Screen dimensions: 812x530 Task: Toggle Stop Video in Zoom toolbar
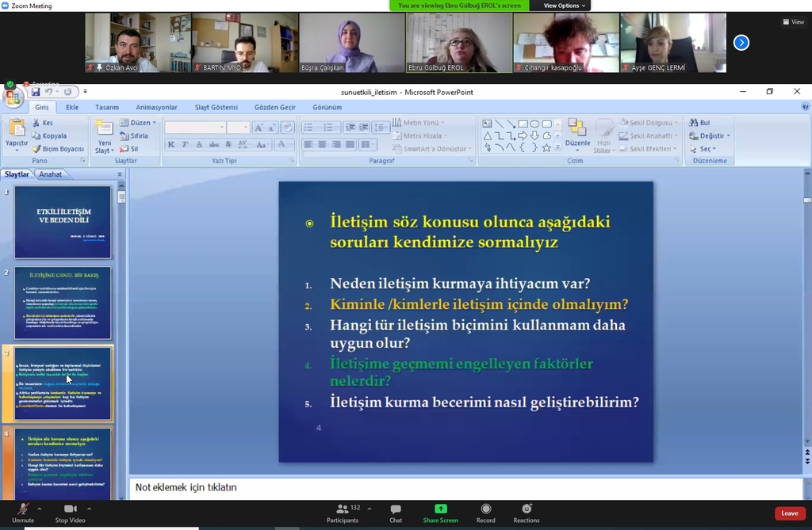click(70, 513)
